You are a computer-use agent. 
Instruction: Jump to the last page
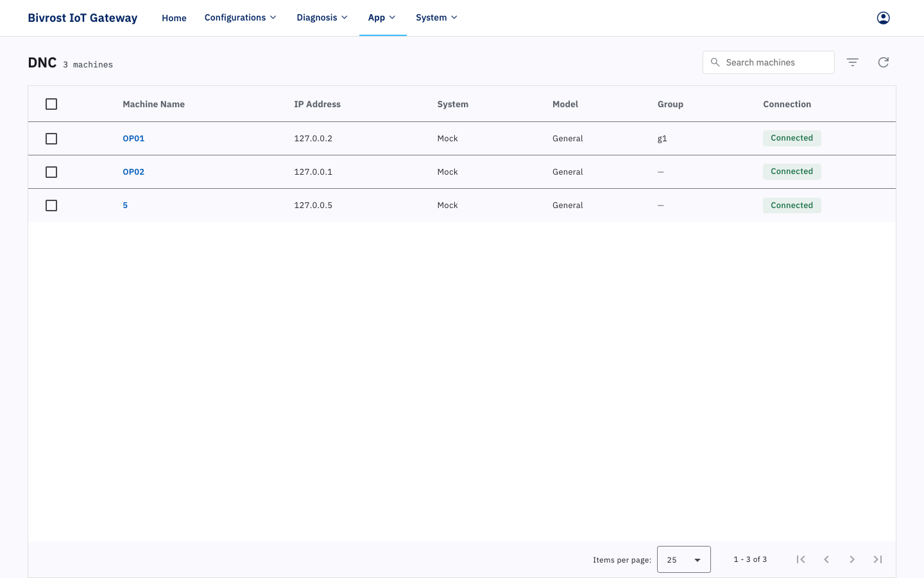[x=878, y=559]
